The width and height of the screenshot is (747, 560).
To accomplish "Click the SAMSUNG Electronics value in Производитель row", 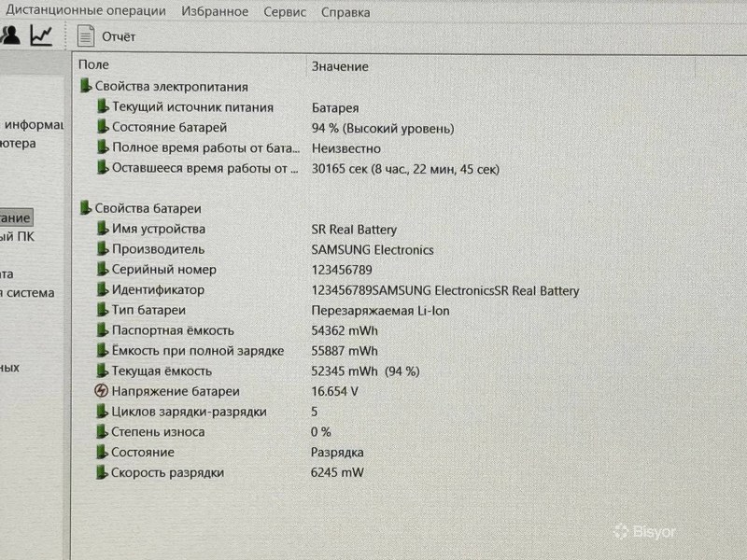I will [x=373, y=250].
